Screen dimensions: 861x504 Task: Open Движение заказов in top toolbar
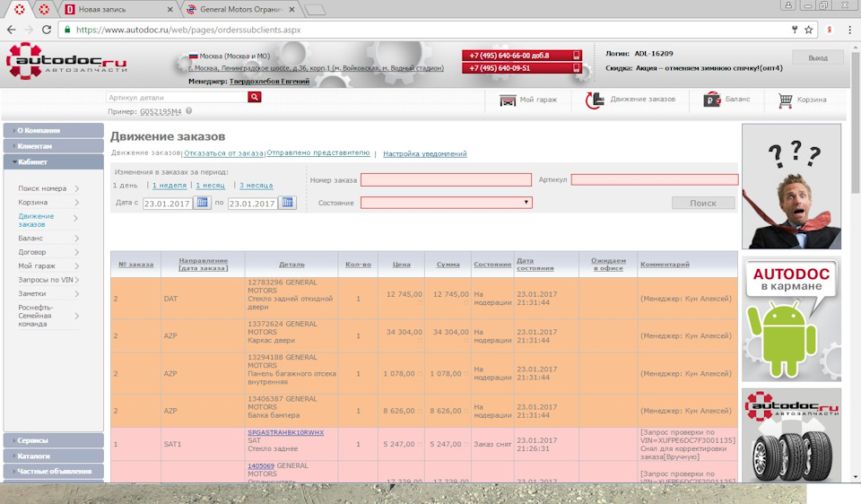click(631, 100)
